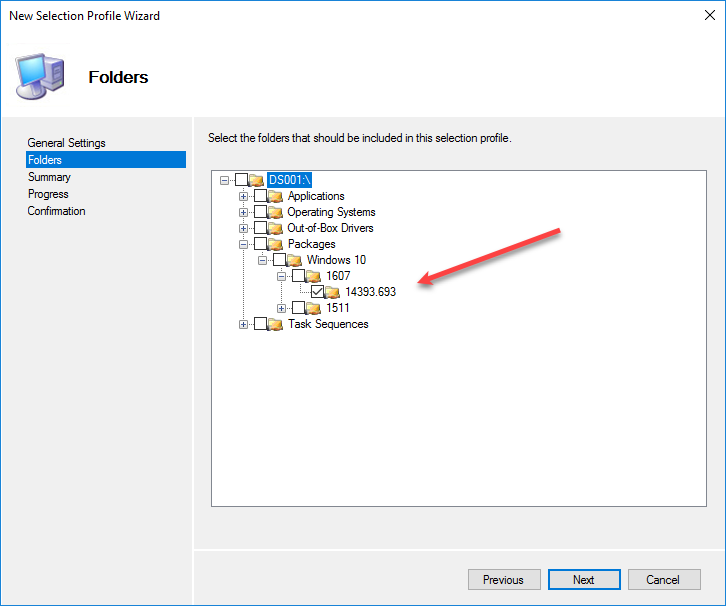The image size is (726, 606).
Task: Select the 1607 tree item label
Action: click(x=338, y=276)
